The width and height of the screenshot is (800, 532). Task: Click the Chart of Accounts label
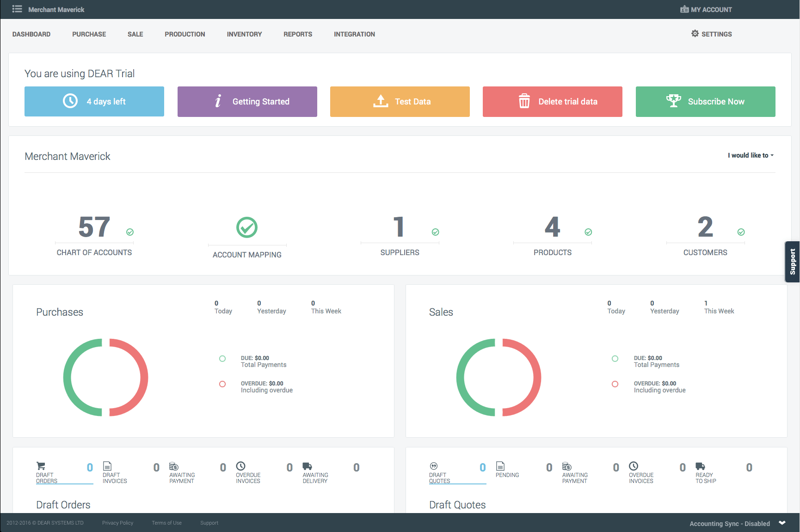(x=94, y=252)
